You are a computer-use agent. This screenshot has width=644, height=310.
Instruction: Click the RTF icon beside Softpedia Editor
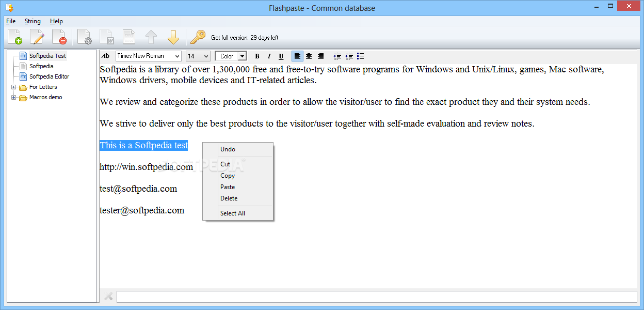(x=23, y=76)
